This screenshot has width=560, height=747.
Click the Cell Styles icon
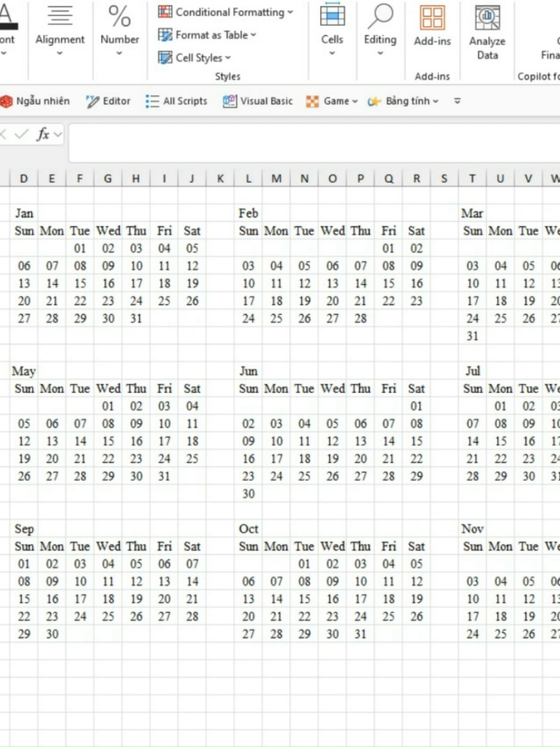(165, 58)
